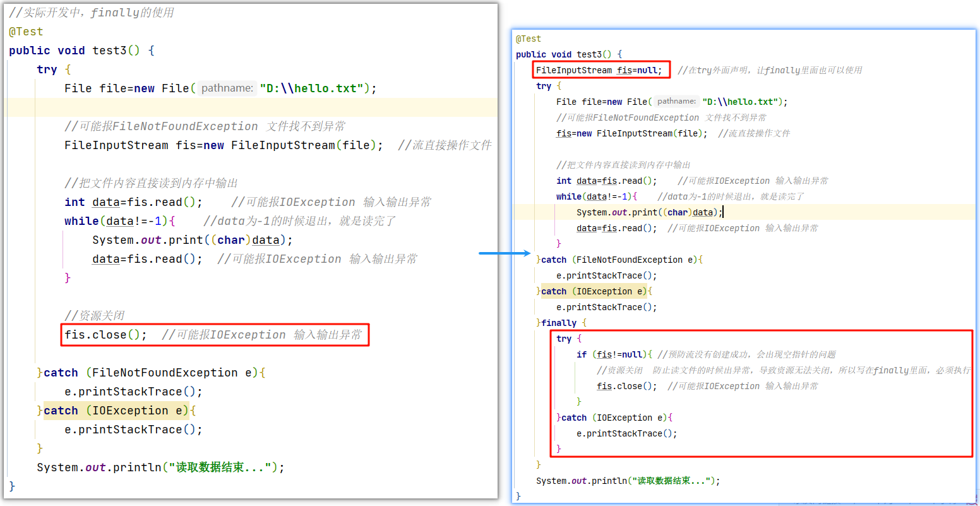Click "//预防流没有创建成功" comment in right panel
Viewport: 980px width, 506px height.
(x=707, y=354)
